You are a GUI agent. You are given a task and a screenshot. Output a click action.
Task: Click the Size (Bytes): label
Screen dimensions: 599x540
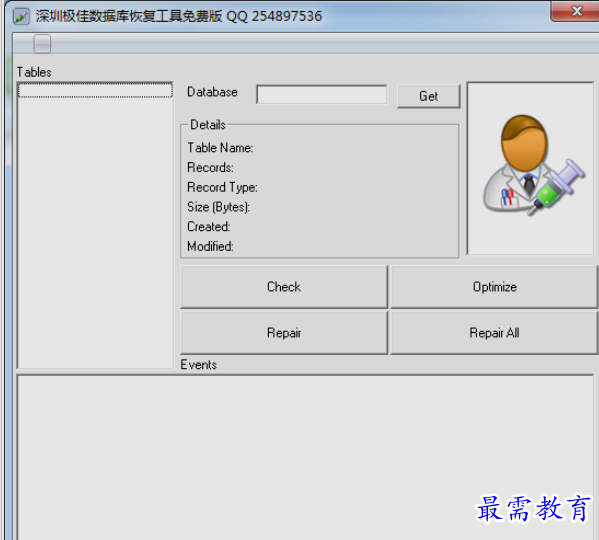pyautogui.click(x=219, y=207)
